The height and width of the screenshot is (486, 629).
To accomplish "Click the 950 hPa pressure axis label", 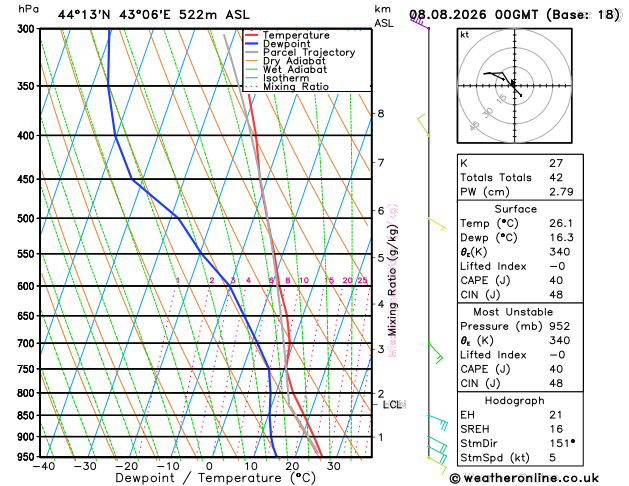I will 28,457.
